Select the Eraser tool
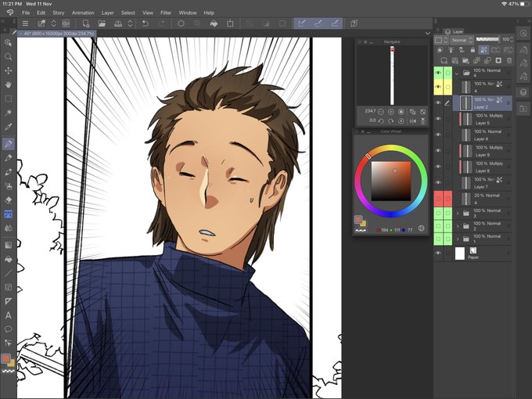This screenshot has height=399, width=532. point(8,200)
